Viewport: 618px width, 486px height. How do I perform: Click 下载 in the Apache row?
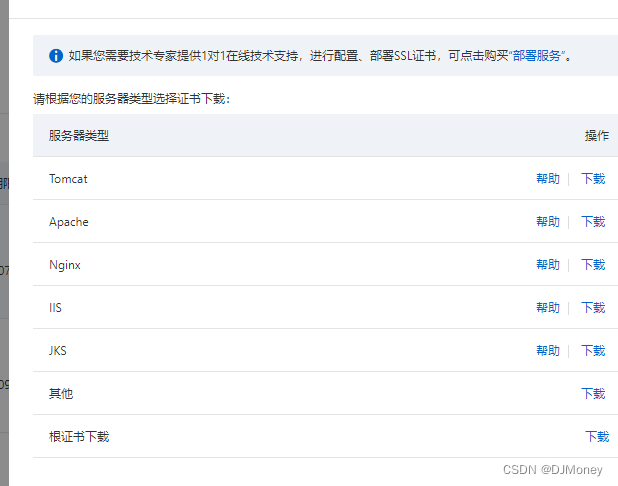click(593, 222)
